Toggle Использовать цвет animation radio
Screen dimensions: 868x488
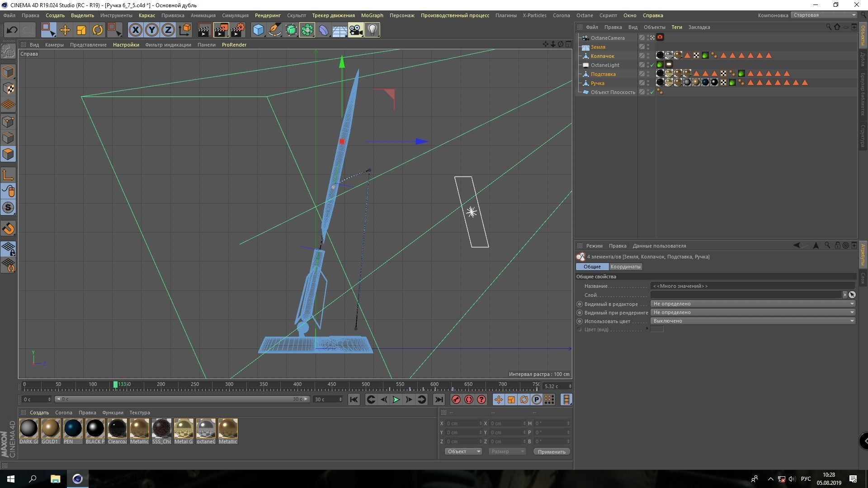580,321
